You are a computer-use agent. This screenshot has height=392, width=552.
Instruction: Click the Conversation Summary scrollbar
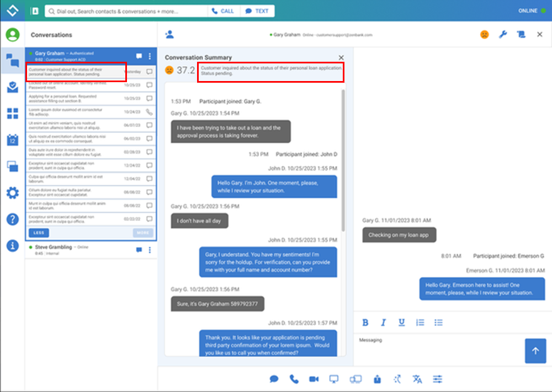[343, 160]
